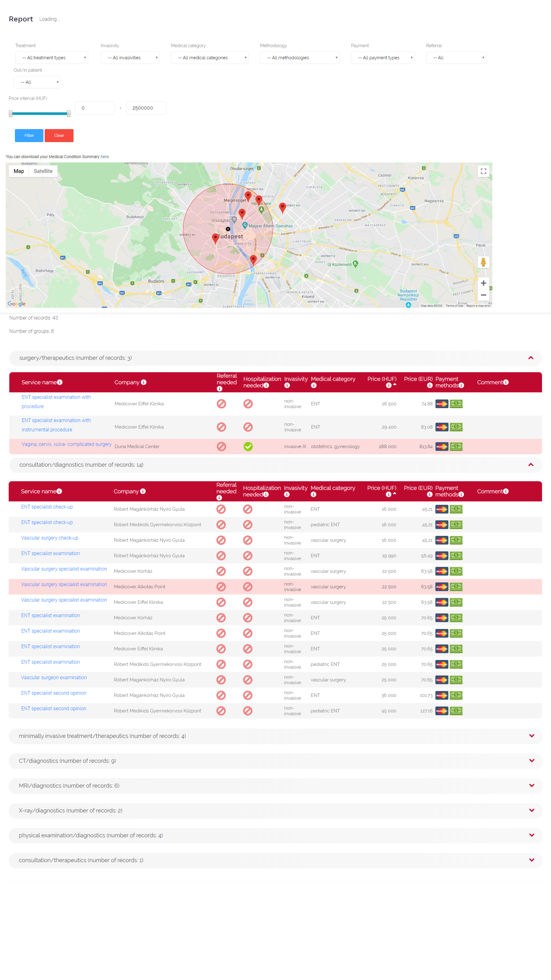Viewport: 551px width, 980px height.
Task: Zoom in the map with plus icon
Action: [x=483, y=283]
